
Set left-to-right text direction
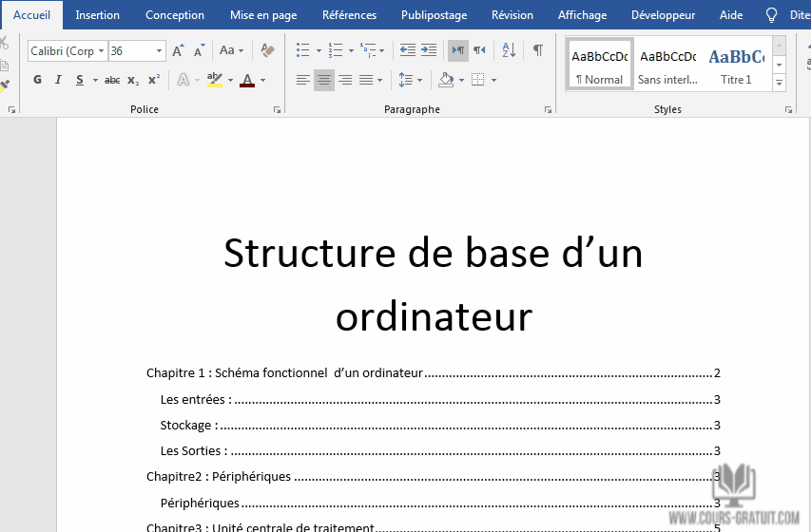tap(458, 50)
